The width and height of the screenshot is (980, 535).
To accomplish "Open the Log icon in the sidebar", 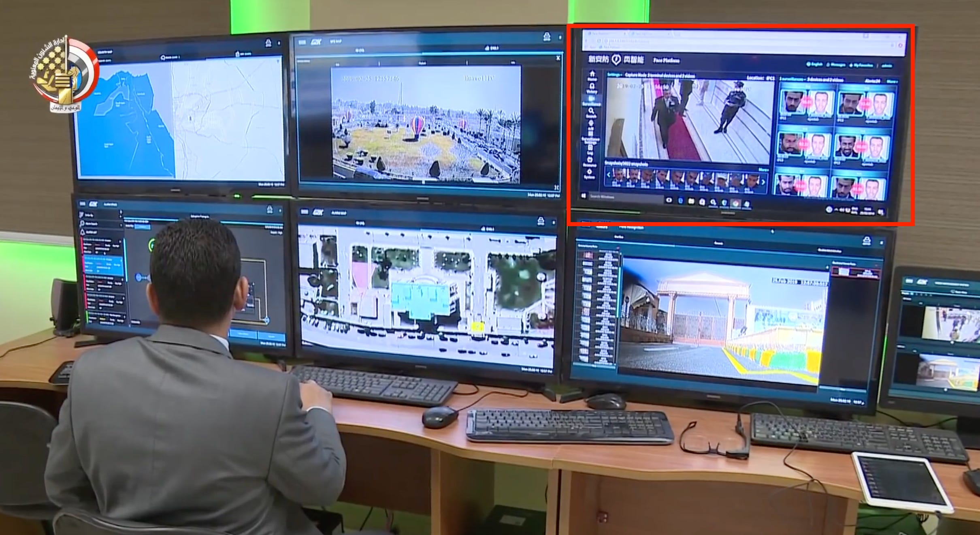I will (x=590, y=149).
